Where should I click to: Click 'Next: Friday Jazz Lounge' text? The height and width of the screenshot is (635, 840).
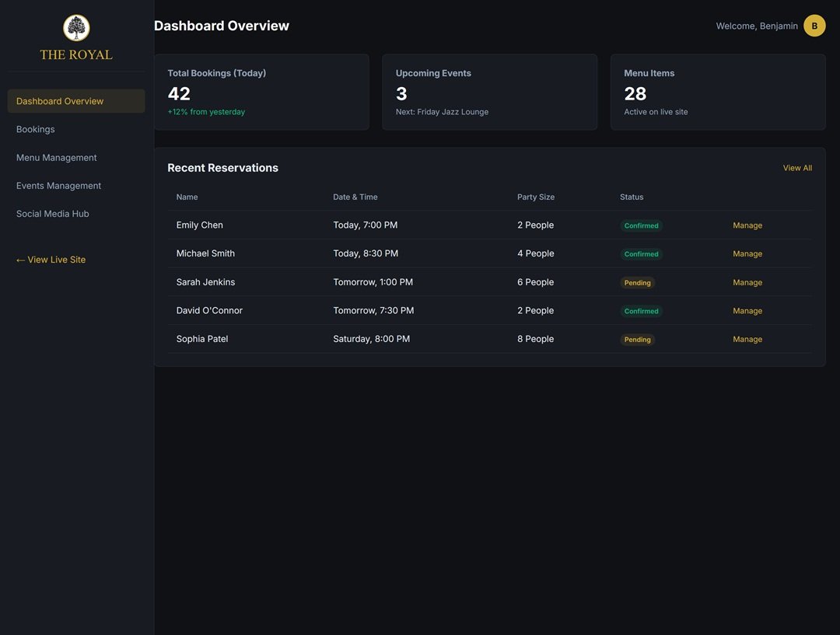click(x=442, y=112)
